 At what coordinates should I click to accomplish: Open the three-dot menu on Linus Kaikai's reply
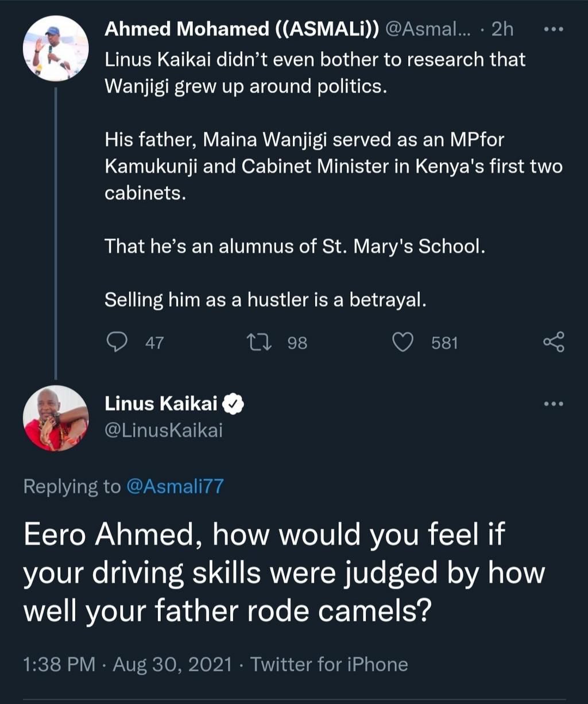554,404
